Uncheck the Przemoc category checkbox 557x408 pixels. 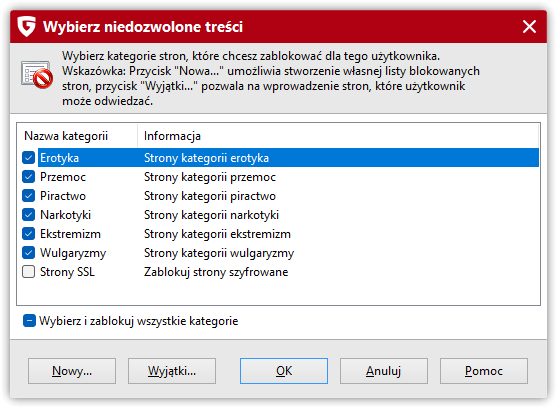click(x=28, y=177)
